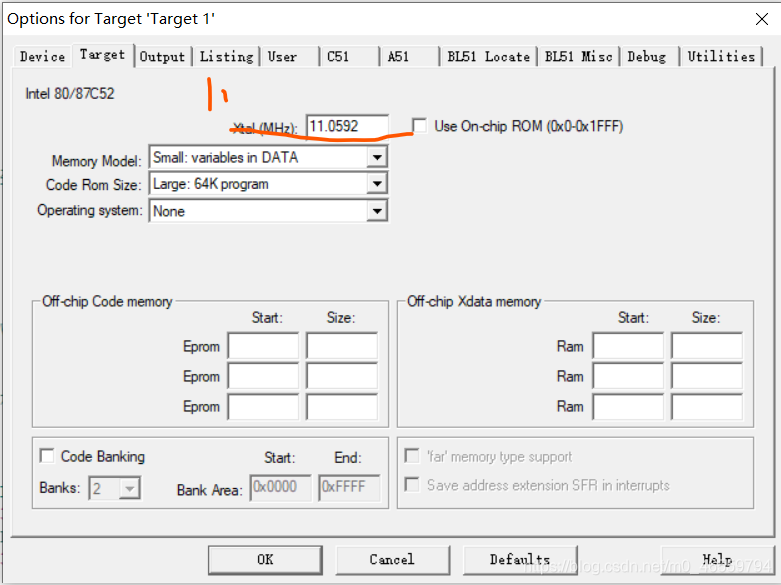Click first Ram Size field
This screenshot has height=585, width=781.
(x=707, y=346)
